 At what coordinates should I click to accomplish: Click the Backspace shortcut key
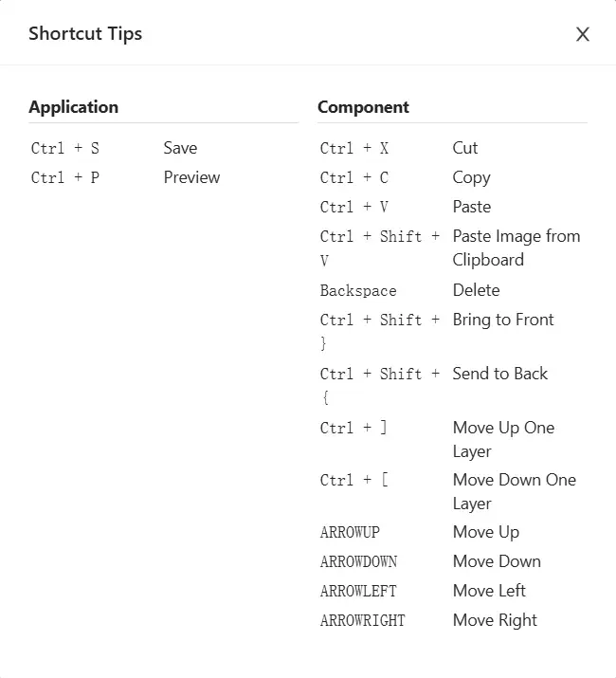click(x=358, y=290)
